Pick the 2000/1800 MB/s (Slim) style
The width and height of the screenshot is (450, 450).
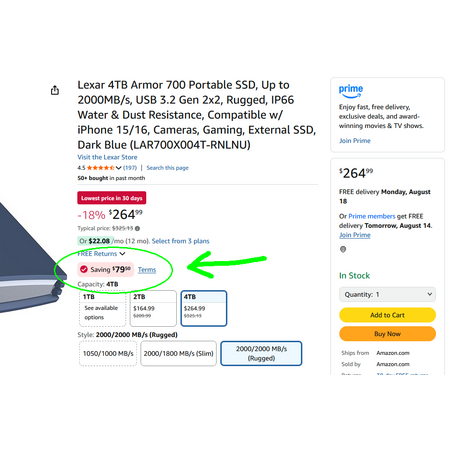[179, 353]
